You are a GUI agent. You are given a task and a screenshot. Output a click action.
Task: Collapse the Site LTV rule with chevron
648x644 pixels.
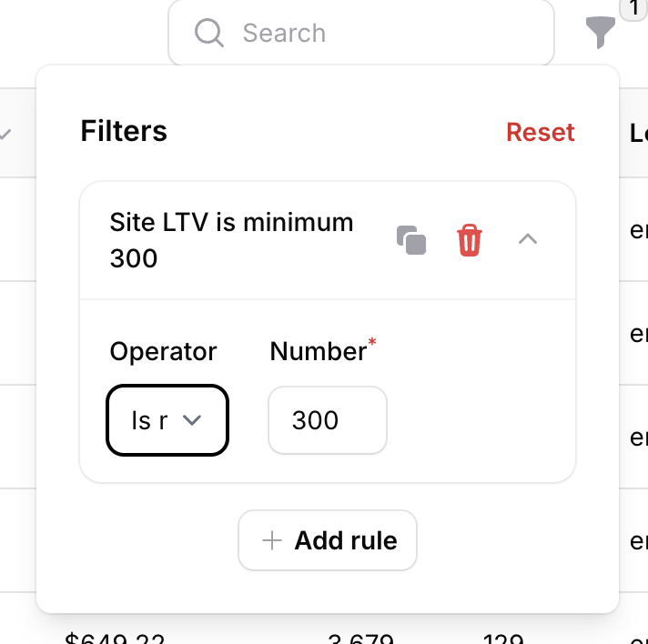coord(528,239)
